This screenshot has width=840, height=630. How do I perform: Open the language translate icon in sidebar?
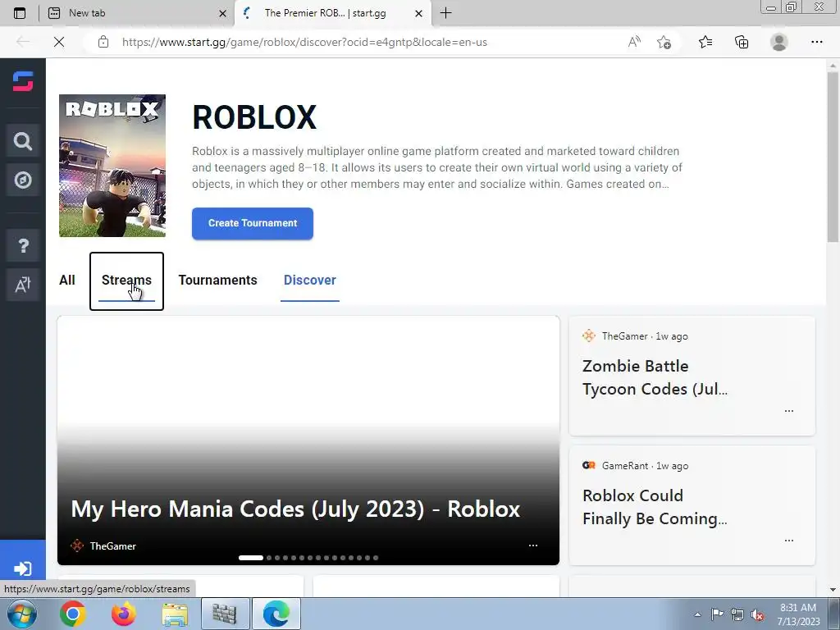pos(22,285)
